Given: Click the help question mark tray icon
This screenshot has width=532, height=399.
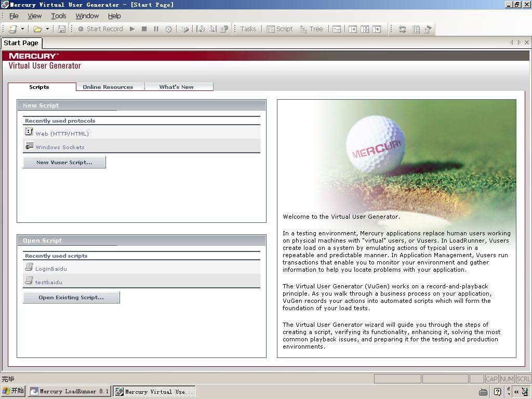Looking at the screenshot, I should pyautogui.click(x=497, y=392).
